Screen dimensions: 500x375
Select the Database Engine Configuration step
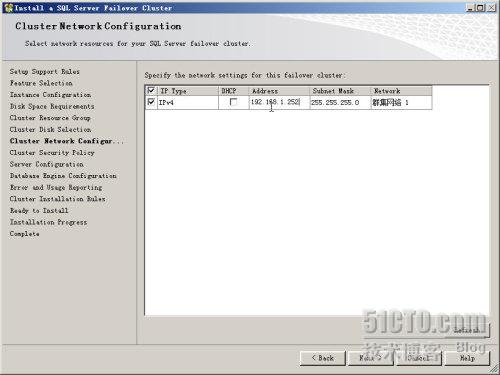pyautogui.click(x=63, y=176)
